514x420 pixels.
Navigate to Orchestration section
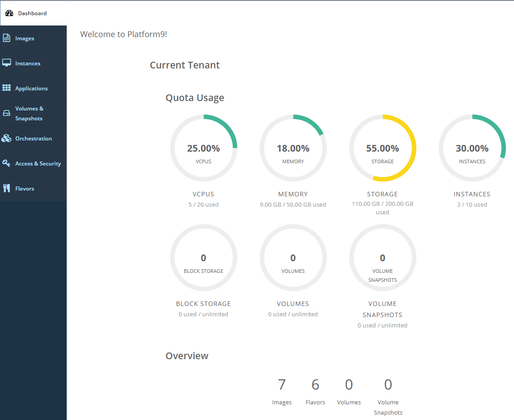click(33, 139)
